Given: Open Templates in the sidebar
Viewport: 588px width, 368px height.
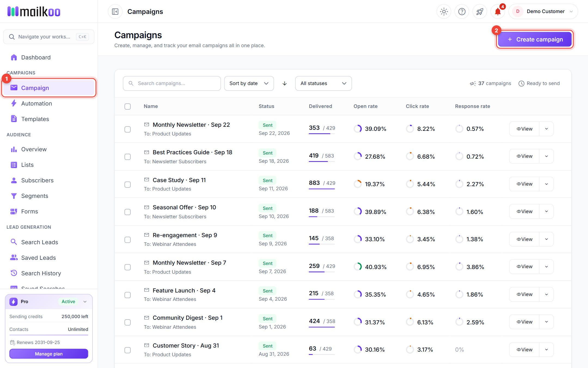Looking at the screenshot, I should (49, 119).
